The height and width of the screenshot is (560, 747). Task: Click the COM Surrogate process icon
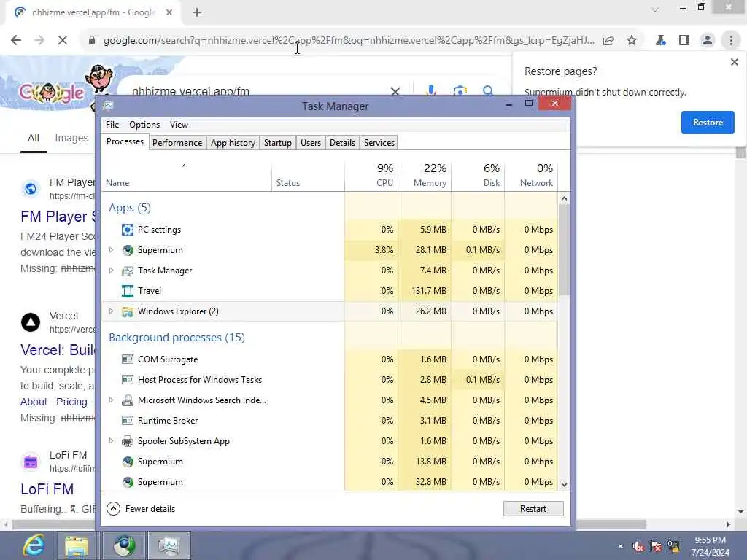pyautogui.click(x=127, y=359)
